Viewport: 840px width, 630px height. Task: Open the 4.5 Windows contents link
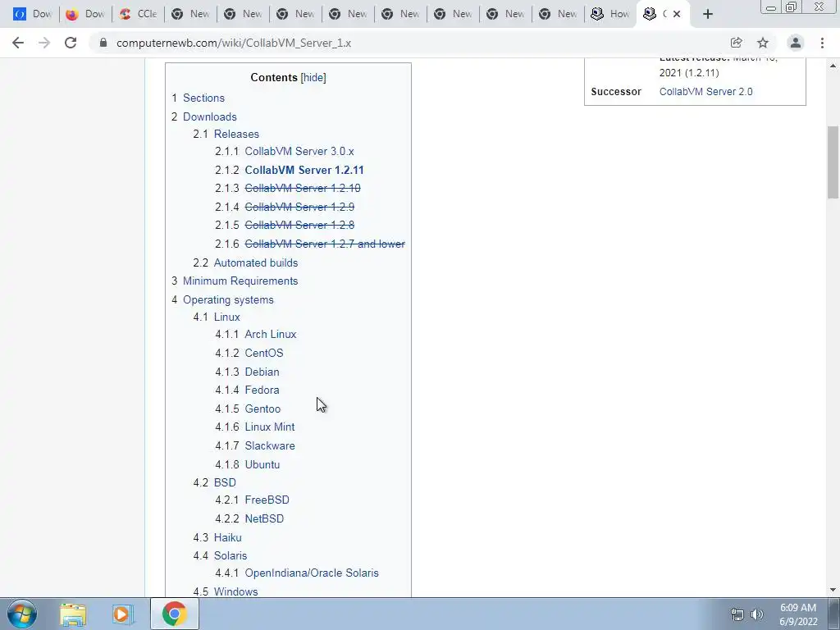click(235, 591)
